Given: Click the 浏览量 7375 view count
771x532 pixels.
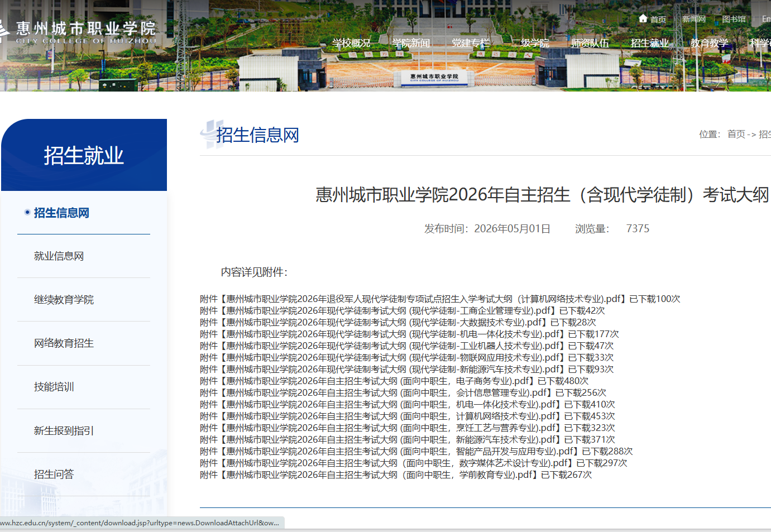Looking at the screenshot, I should (x=612, y=228).
